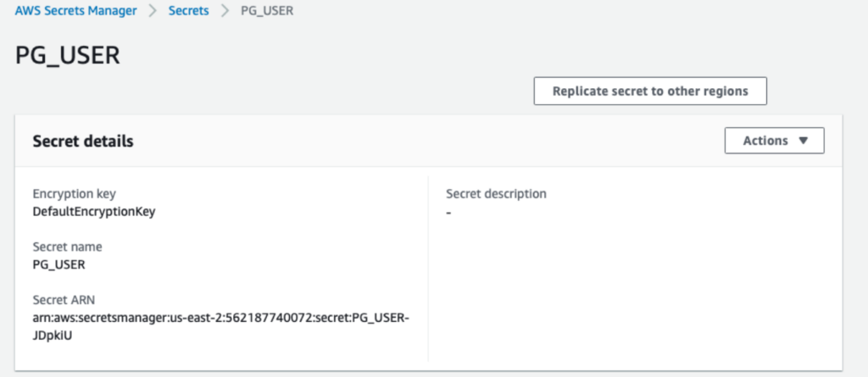Click Replicate secret to other regions
The image size is (868, 377).
point(650,91)
